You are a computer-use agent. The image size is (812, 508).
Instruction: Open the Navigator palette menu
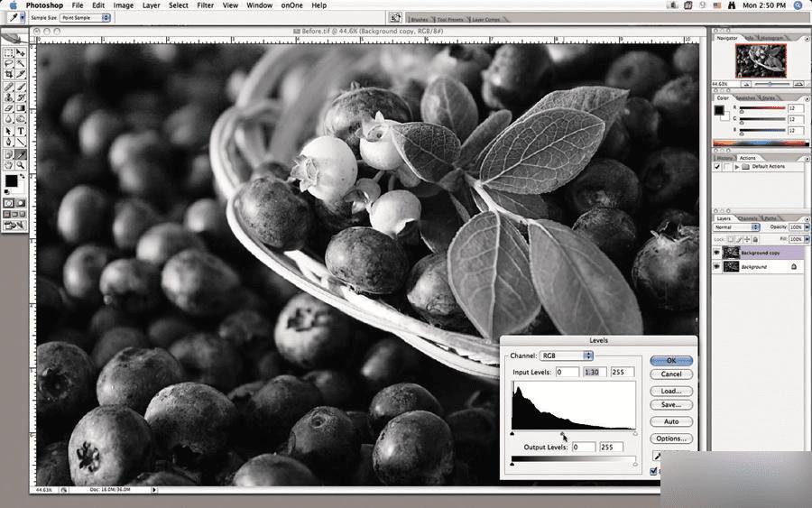pyautogui.click(x=807, y=39)
